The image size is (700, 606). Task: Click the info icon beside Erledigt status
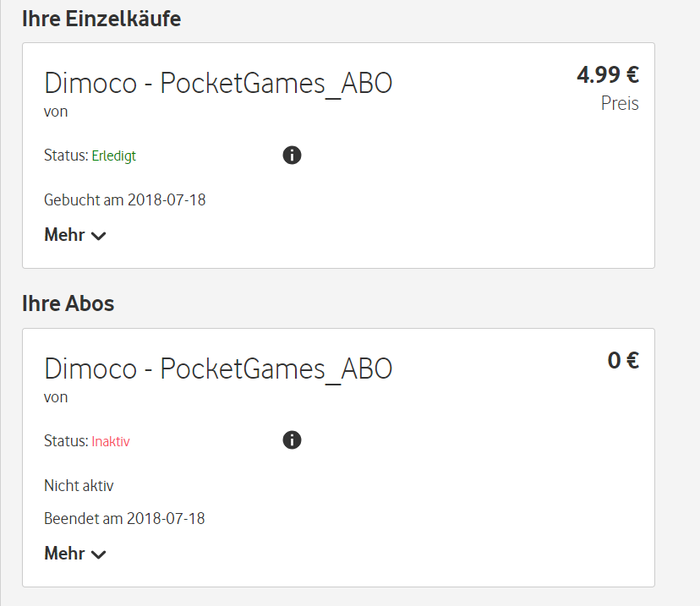[x=292, y=155]
